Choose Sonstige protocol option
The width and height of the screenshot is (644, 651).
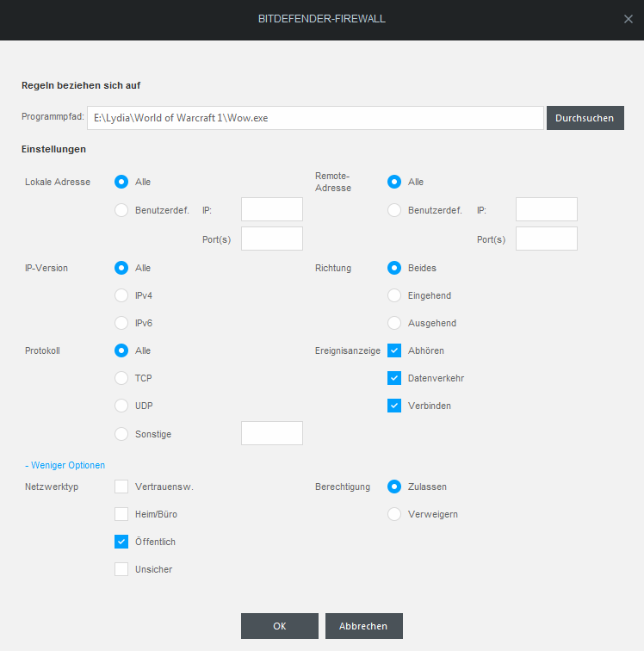point(121,434)
